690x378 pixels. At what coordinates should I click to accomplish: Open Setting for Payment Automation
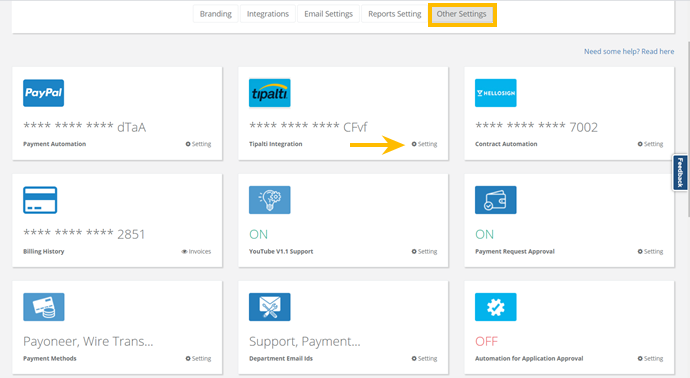(x=198, y=144)
